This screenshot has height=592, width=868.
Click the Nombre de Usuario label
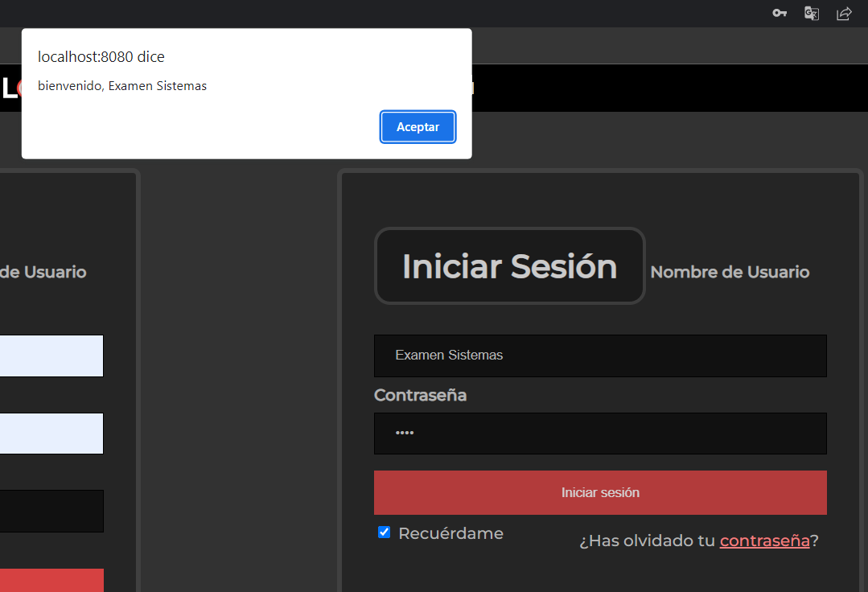(729, 272)
